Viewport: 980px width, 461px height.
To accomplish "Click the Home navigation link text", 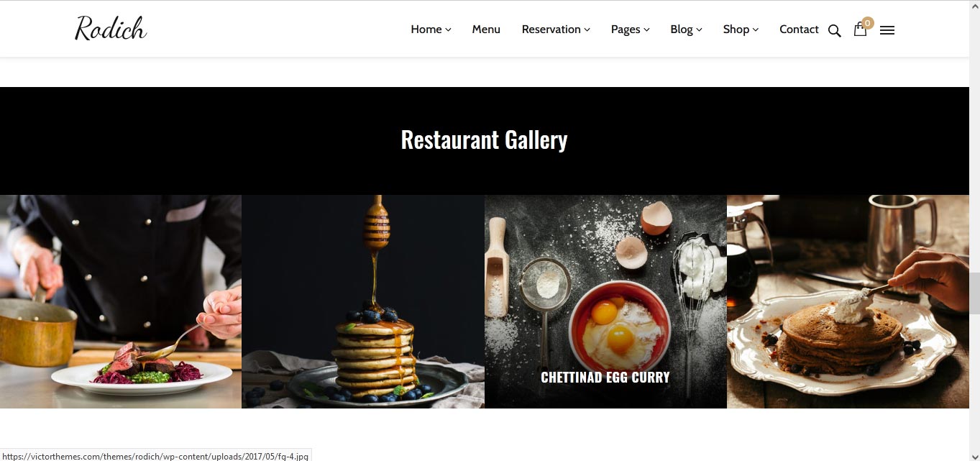I will click(426, 29).
